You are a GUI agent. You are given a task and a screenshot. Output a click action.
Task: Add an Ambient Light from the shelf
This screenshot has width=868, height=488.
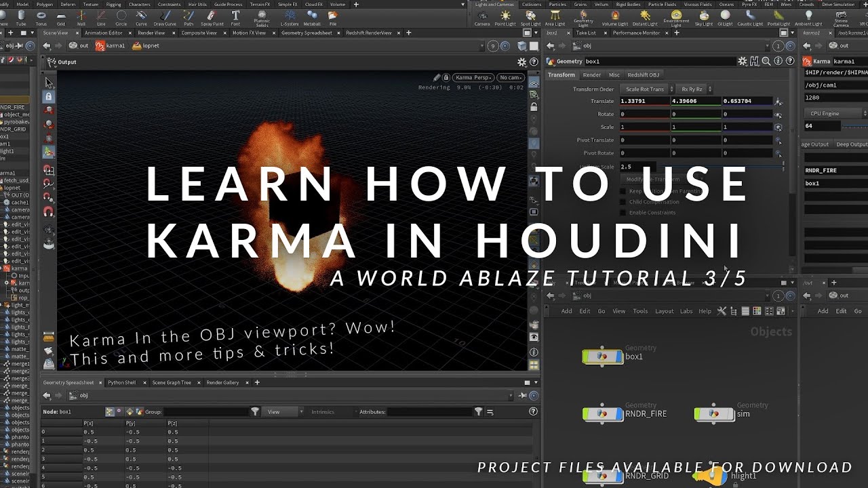pos(808,18)
